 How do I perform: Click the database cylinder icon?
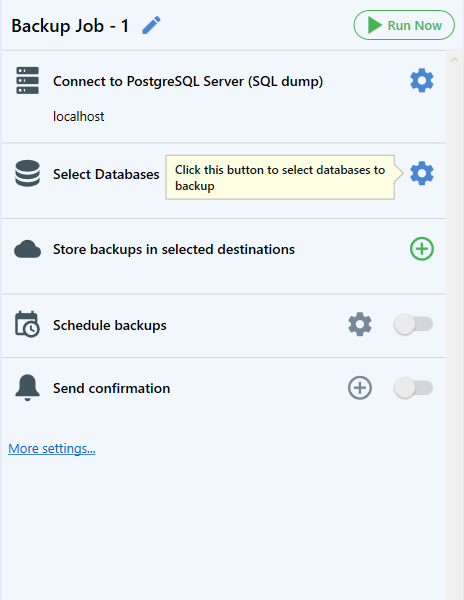(x=28, y=173)
